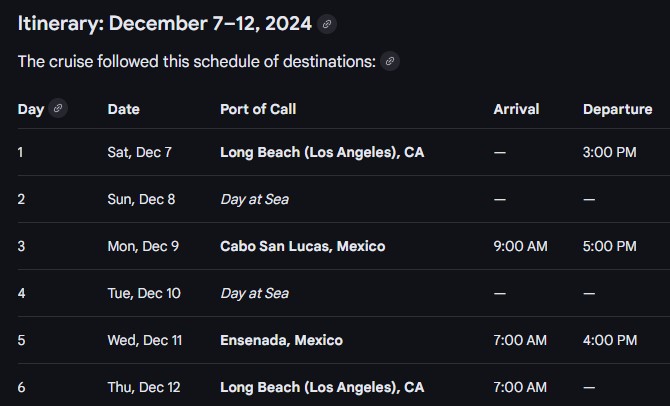Click Day at Sea in the Dec 10 row
This screenshot has height=406, width=670.
click(254, 293)
